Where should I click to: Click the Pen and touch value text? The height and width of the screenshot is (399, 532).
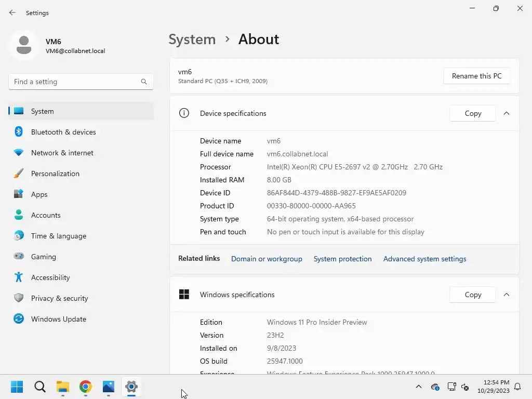(345, 232)
